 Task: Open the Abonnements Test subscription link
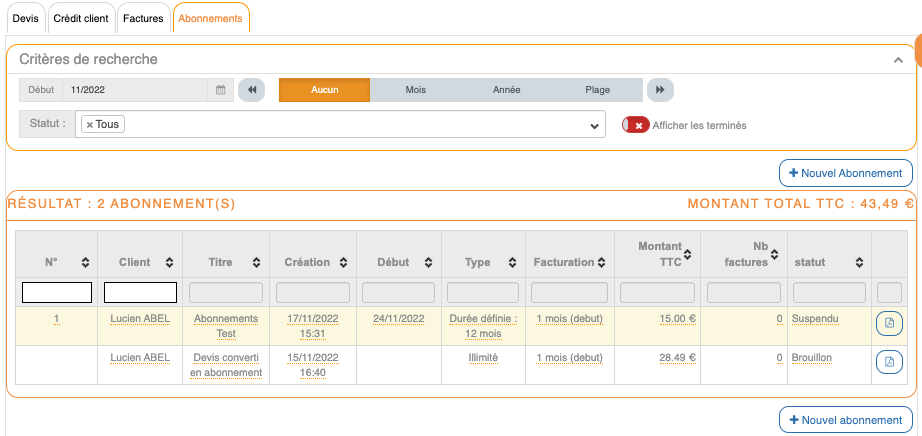(225, 325)
